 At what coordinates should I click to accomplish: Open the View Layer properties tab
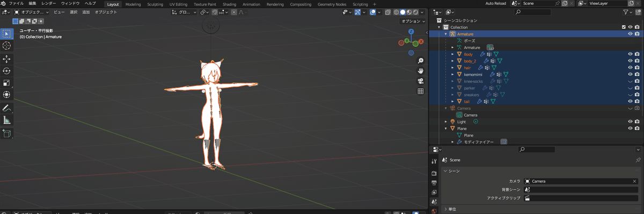(434, 192)
